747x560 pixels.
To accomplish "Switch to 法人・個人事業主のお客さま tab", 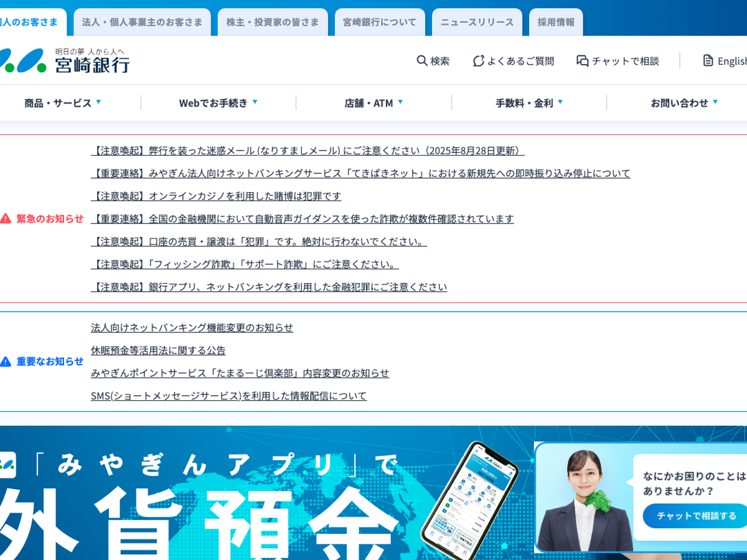I will click(x=142, y=22).
